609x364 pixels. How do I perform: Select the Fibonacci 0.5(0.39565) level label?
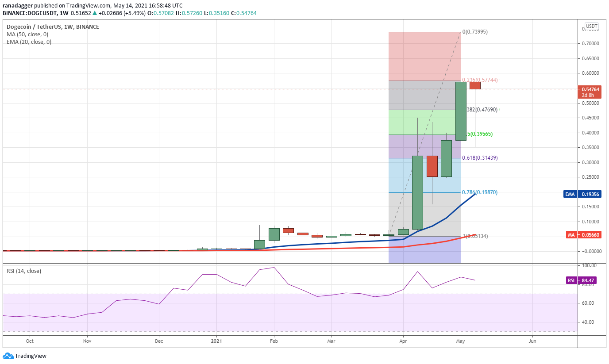click(x=479, y=134)
